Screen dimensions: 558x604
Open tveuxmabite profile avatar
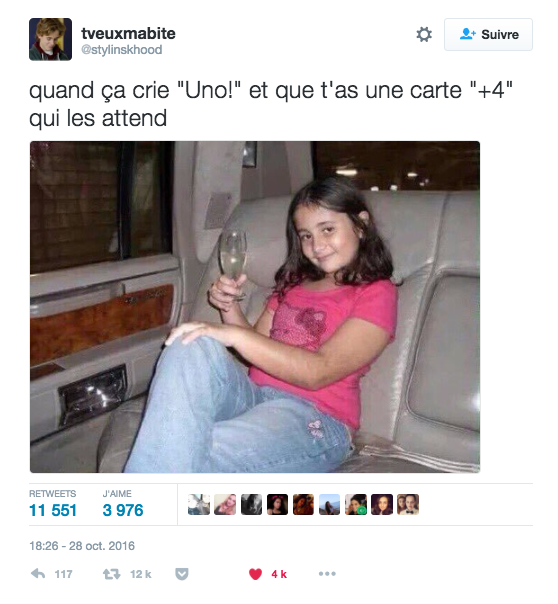tap(50, 39)
